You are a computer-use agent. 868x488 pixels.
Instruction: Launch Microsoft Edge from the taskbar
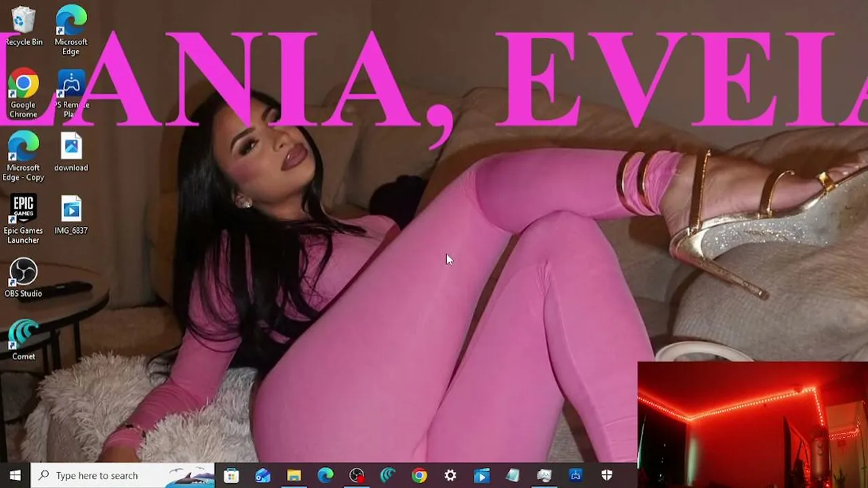pyautogui.click(x=325, y=476)
